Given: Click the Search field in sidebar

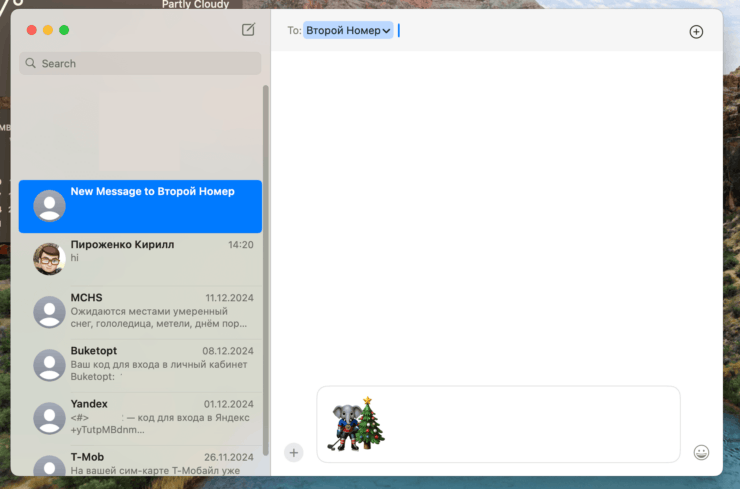Looking at the screenshot, I should tap(140, 63).
